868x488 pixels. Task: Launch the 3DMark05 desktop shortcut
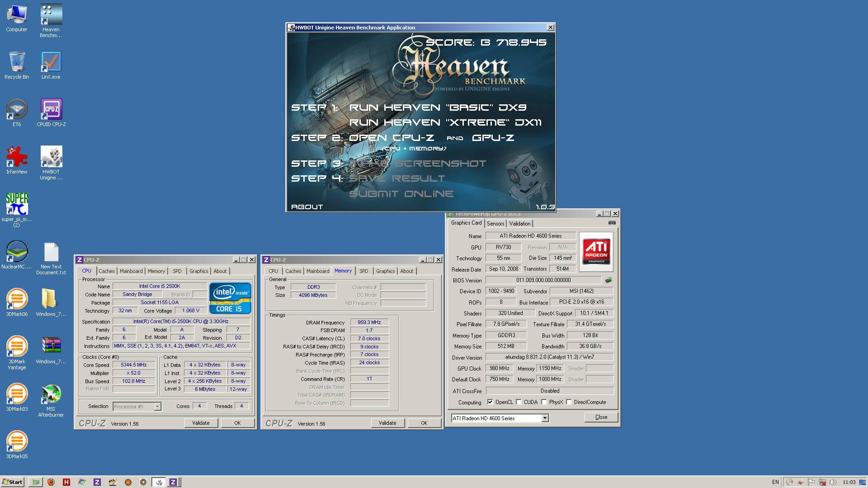tap(17, 445)
